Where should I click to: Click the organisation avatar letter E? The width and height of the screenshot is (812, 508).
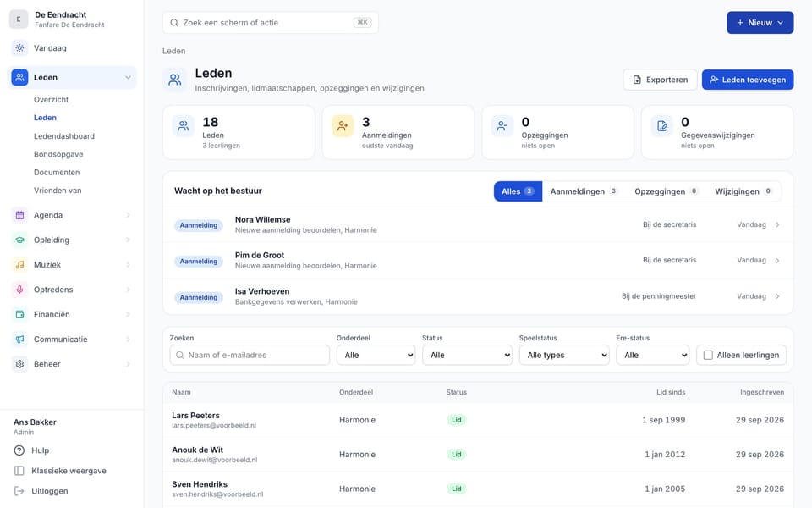pyautogui.click(x=19, y=19)
